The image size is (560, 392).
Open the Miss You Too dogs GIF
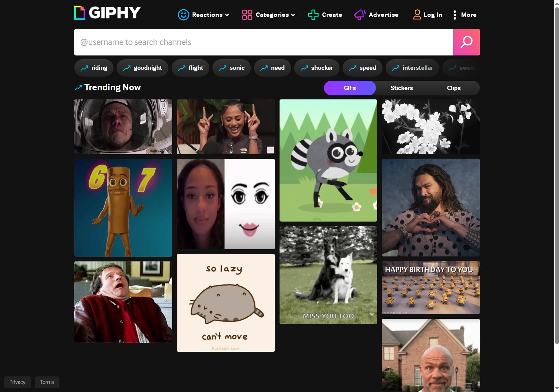click(328, 275)
